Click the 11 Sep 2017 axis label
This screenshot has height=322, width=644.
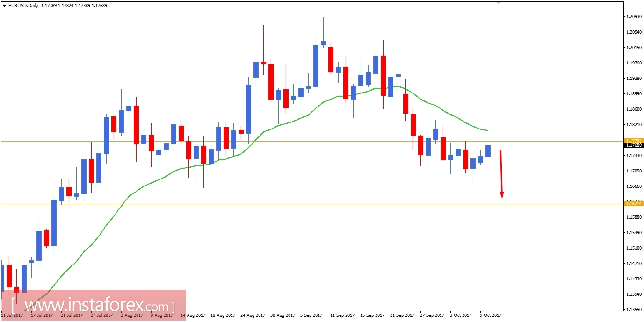342,315
